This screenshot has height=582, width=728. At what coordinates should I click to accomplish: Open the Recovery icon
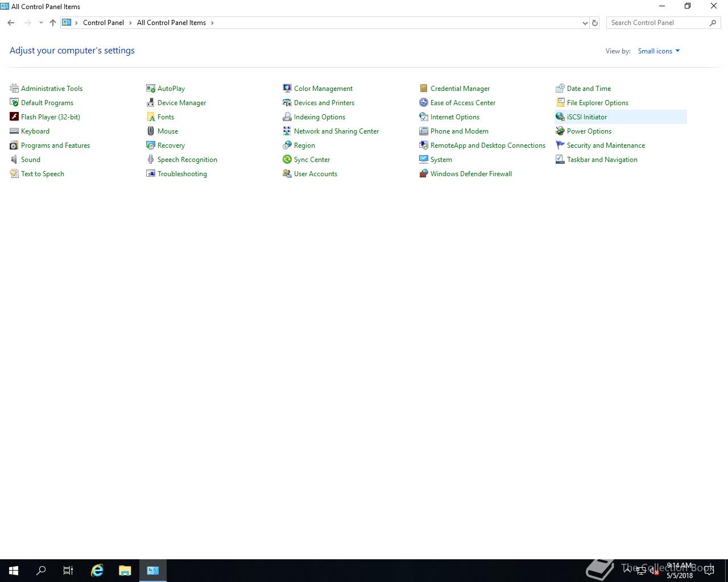(151, 145)
